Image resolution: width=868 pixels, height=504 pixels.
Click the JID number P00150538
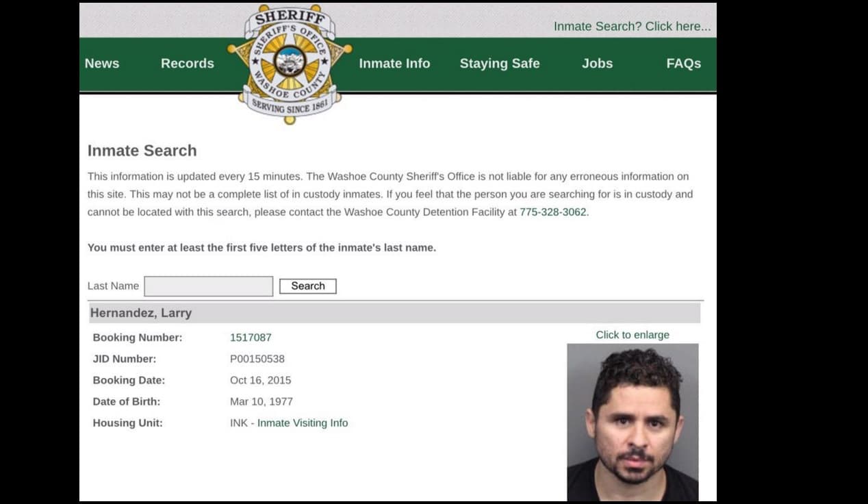pyautogui.click(x=257, y=359)
